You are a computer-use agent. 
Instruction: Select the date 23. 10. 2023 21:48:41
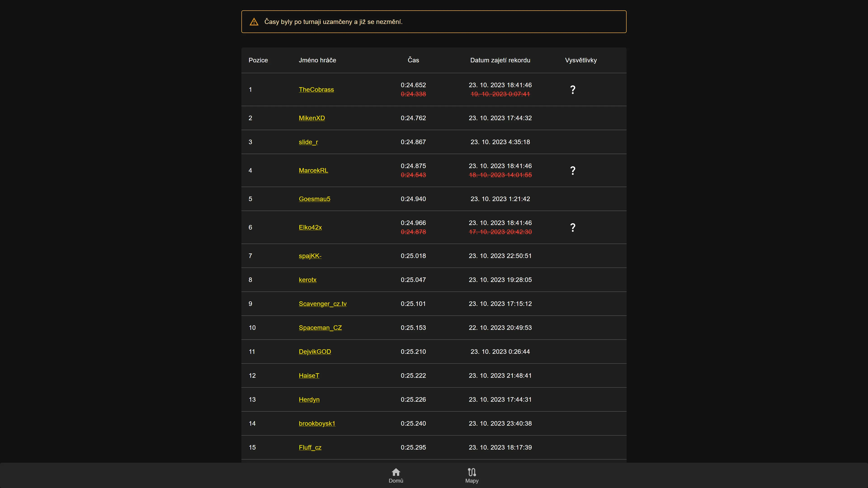[500, 375]
